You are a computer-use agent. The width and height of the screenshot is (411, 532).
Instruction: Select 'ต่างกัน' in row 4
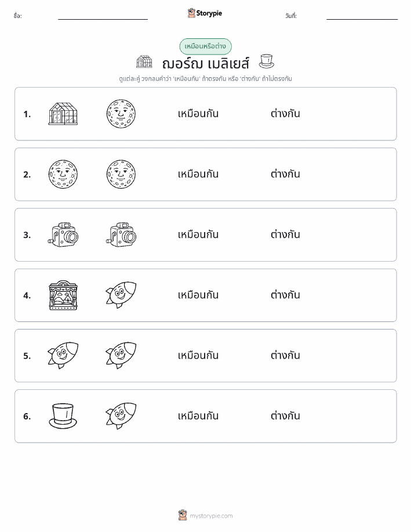click(x=285, y=295)
